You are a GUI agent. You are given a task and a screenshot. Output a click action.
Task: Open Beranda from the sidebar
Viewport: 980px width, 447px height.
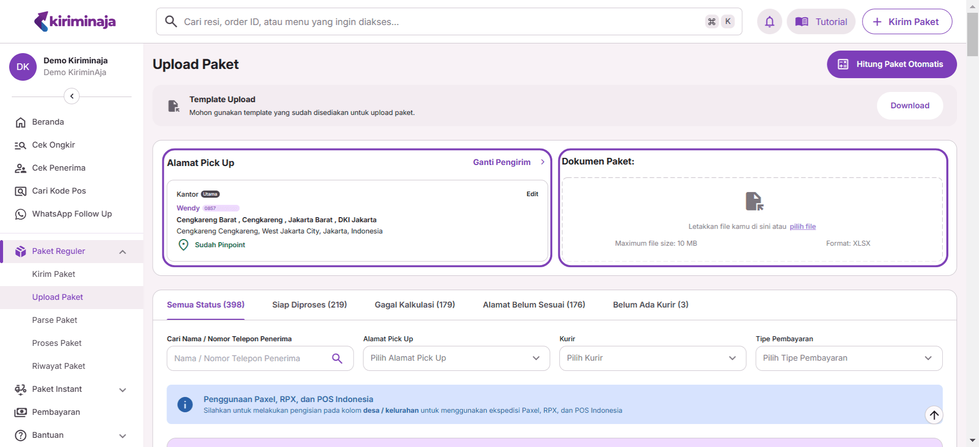coord(48,122)
